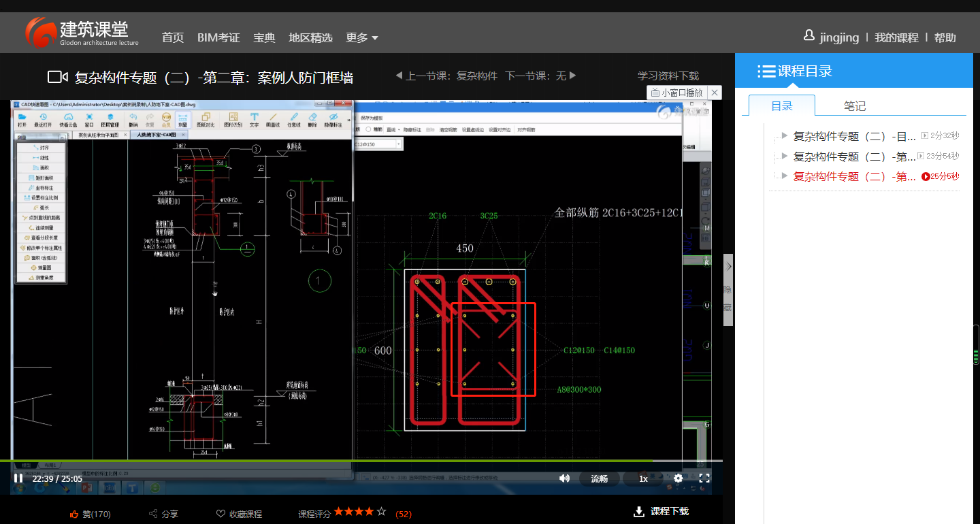The image size is (980, 524).
Task: Open the 流畅 video quality selector
Action: (x=599, y=478)
